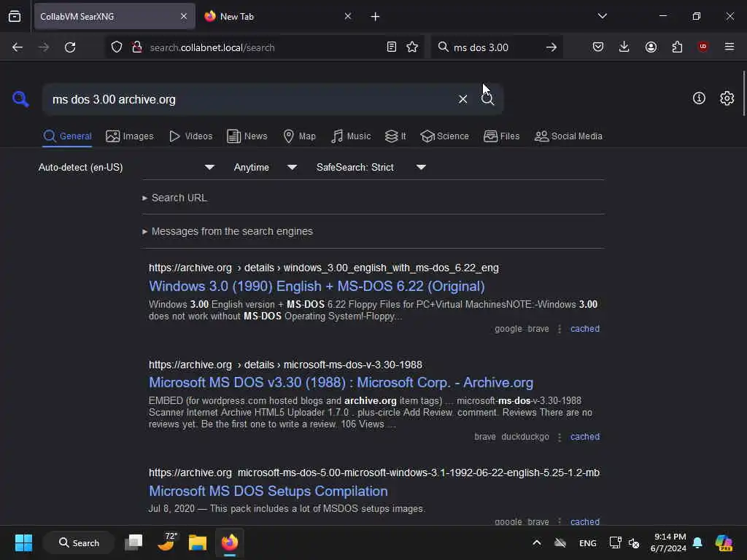Select the CollabVM SearXNG tab
747x560 pixels.
pyautogui.click(x=115, y=16)
